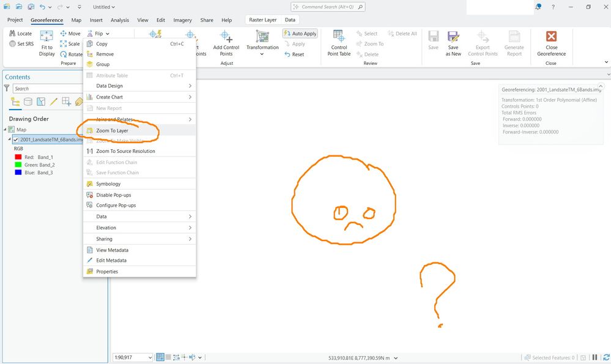Click the Contents pane Search field

point(49,89)
